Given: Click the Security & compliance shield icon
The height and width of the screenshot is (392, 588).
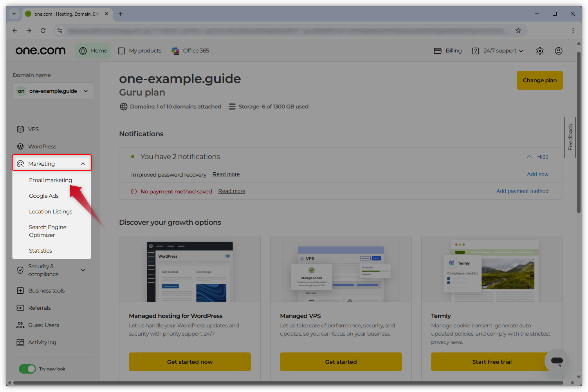Looking at the screenshot, I should (x=20, y=270).
